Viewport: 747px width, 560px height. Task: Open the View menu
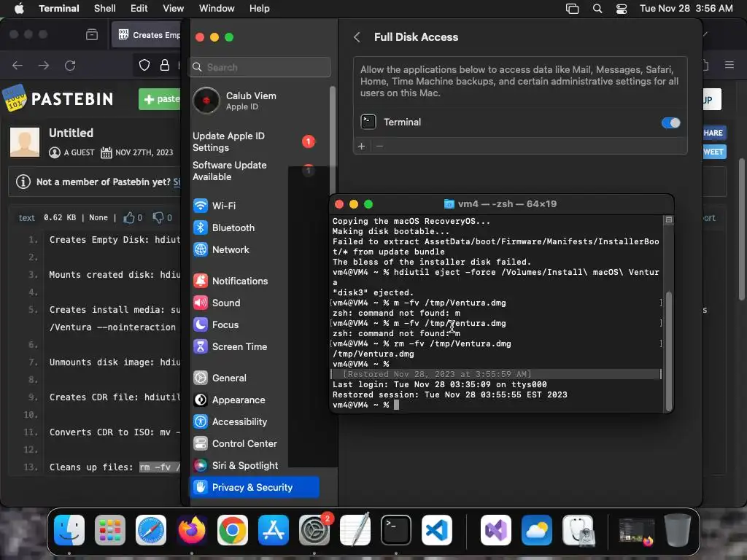(173, 8)
